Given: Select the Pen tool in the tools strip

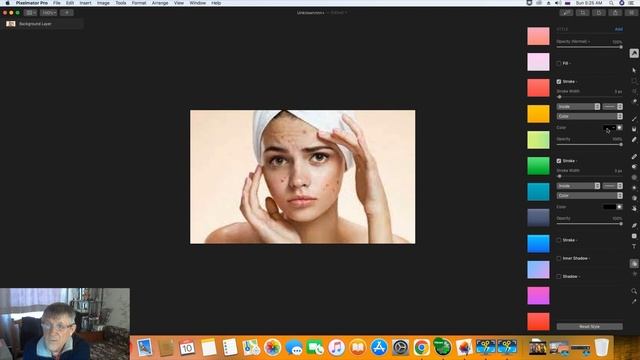Looking at the screenshot, I should [x=634, y=225].
